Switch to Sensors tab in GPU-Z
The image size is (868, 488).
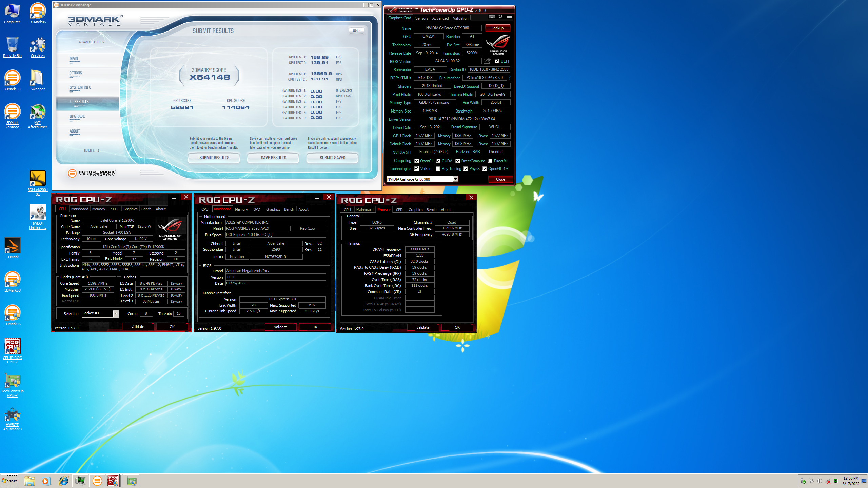[421, 18]
